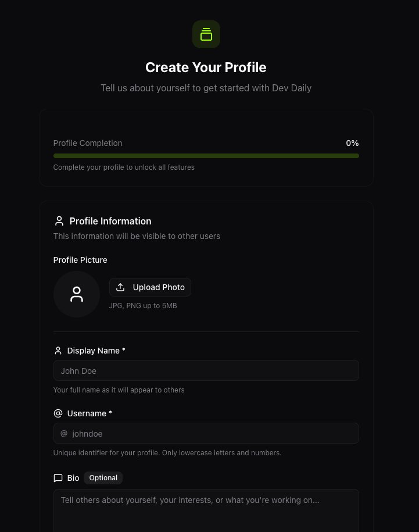Image resolution: width=419 pixels, height=532 pixels.
Task: Focus the Username input field
Action: pyautogui.click(x=206, y=433)
